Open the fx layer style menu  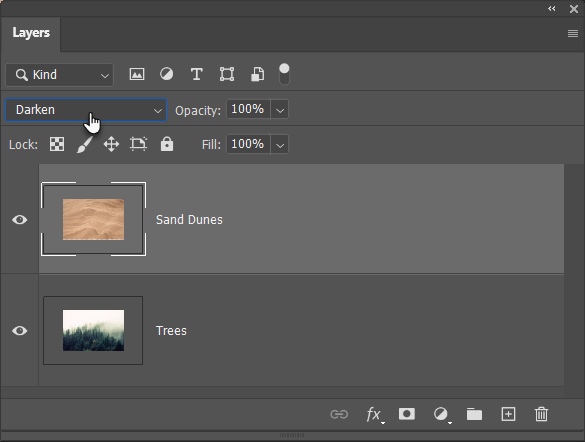coord(374,414)
